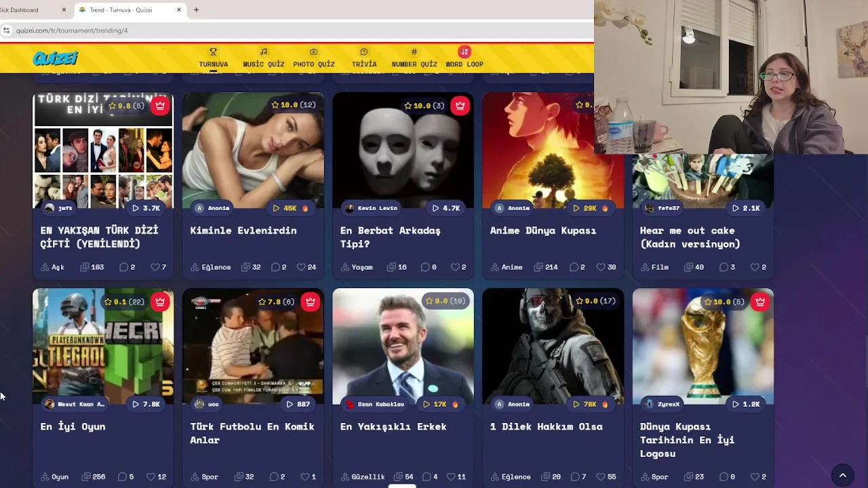Click play count 45K on Kiminle Evlenirdin

(x=290, y=208)
